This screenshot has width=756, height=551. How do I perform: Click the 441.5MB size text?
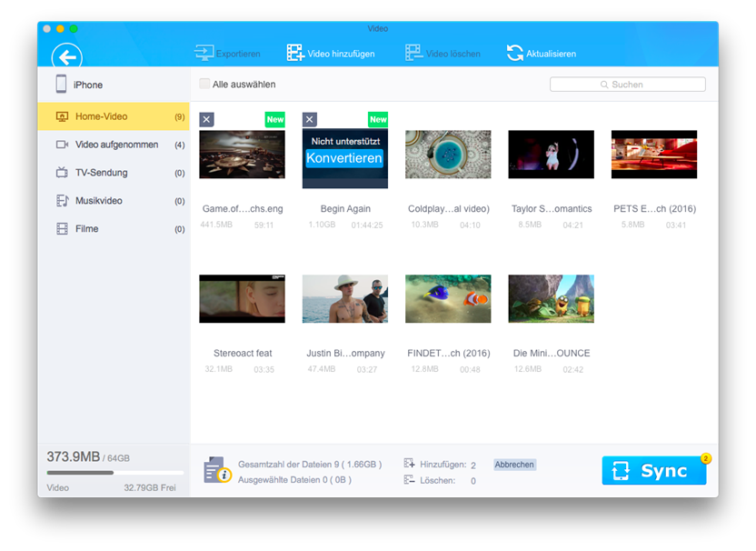[x=216, y=225]
